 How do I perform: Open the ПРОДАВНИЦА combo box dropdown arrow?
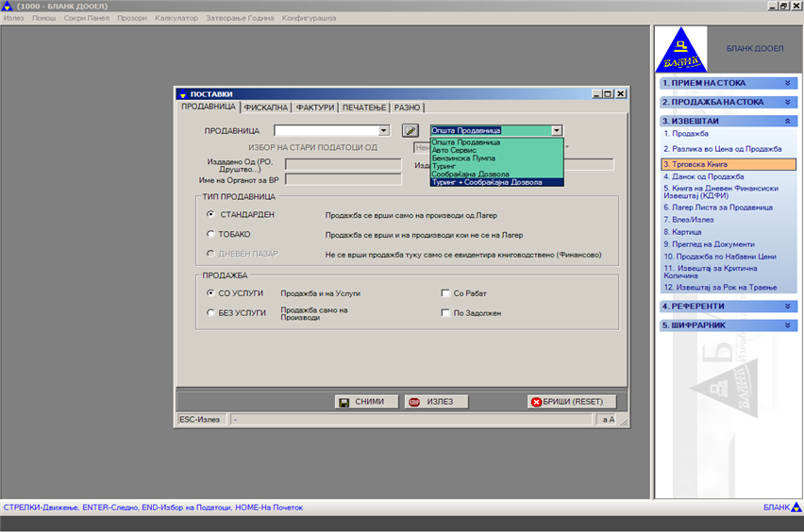coord(383,131)
